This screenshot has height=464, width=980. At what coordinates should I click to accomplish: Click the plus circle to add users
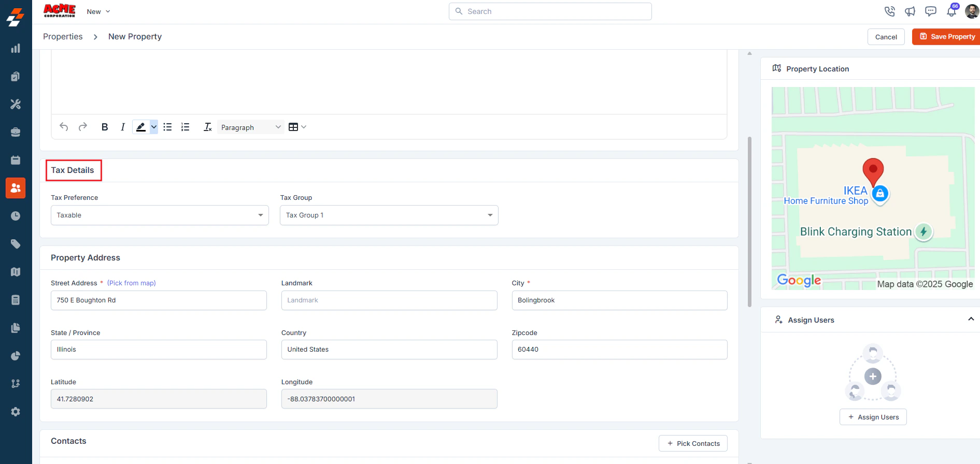coord(873,376)
